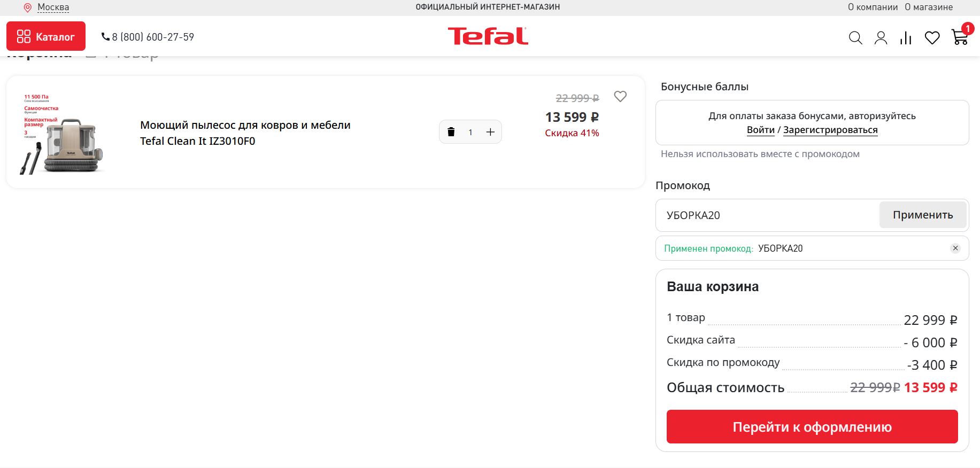Click the Tefal logo
Viewport: 980px width, 468px height.
click(488, 36)
